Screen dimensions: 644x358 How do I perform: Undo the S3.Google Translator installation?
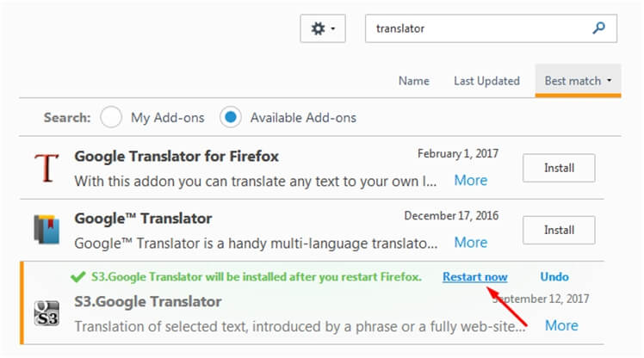click(554, 277)
